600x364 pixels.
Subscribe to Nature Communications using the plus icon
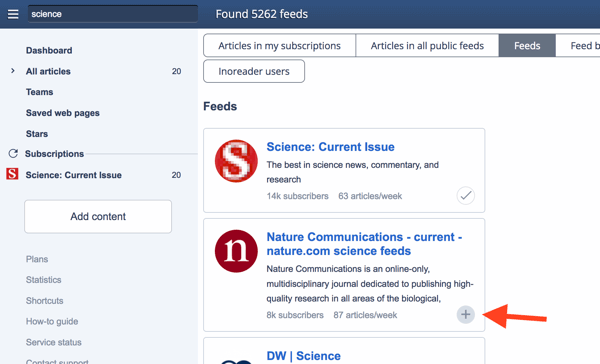click(x=466, y=315)
